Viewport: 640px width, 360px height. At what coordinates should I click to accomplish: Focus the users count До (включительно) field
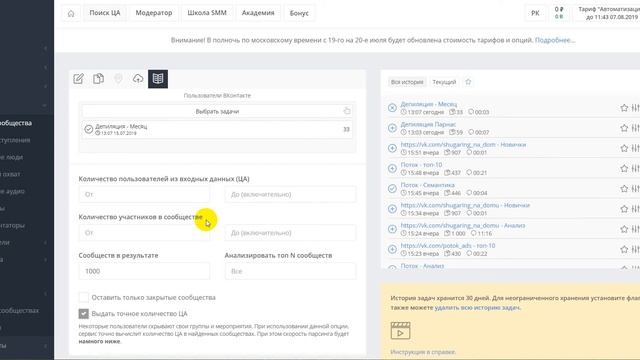(x=290, y=194)
